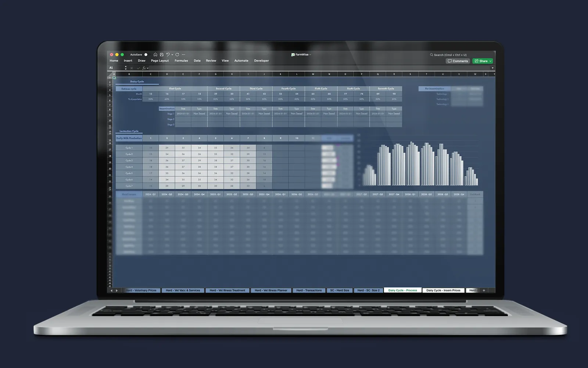
Task: Toggle the AutoSave switch
Action: 146,54
